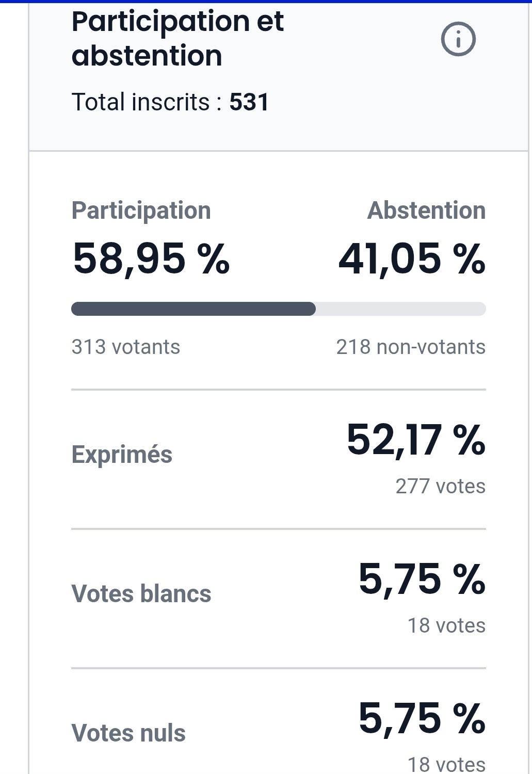The height and width of the screenshot is (774, 532).
Task: Click the 58,95 % participation value
Action: pyautogui.click(x=151, y=258)
